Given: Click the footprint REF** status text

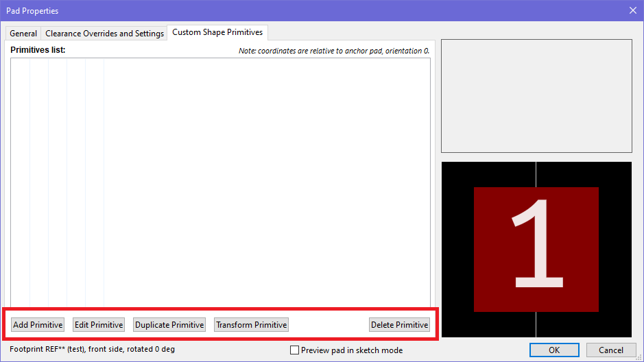Looking at the screenshot, I should [92, 349].
